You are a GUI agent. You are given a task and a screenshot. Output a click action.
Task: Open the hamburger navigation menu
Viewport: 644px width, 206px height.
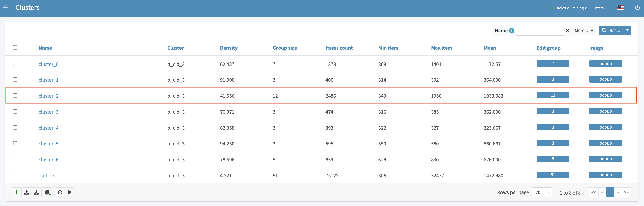click(5, 8)
